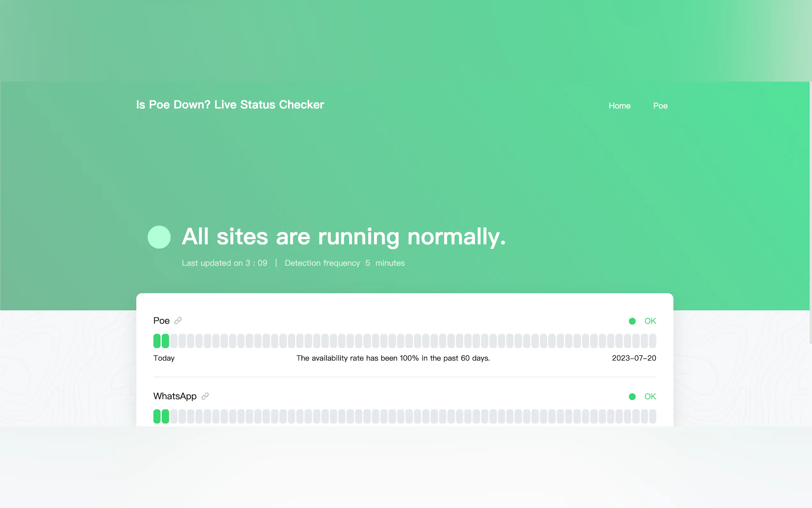
Task: Click the link icon beside WhatsApp
Action: (x=205, y=396)
